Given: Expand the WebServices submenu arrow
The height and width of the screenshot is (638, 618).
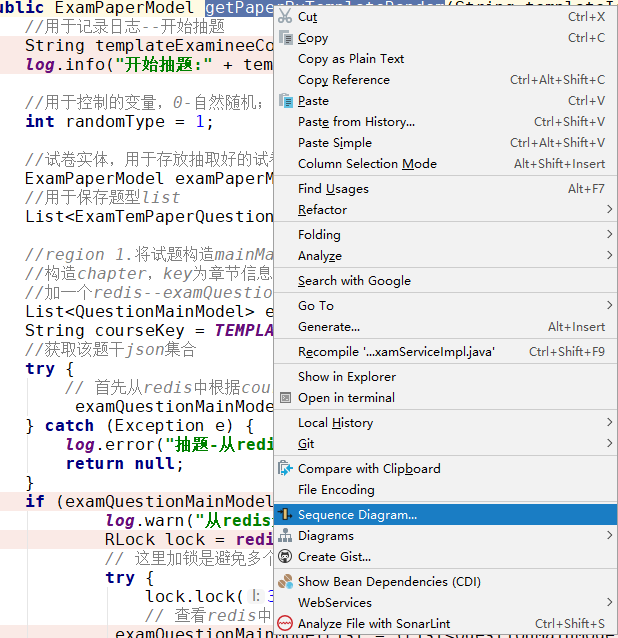Looking at the screenshot, I should pos(609,602).
